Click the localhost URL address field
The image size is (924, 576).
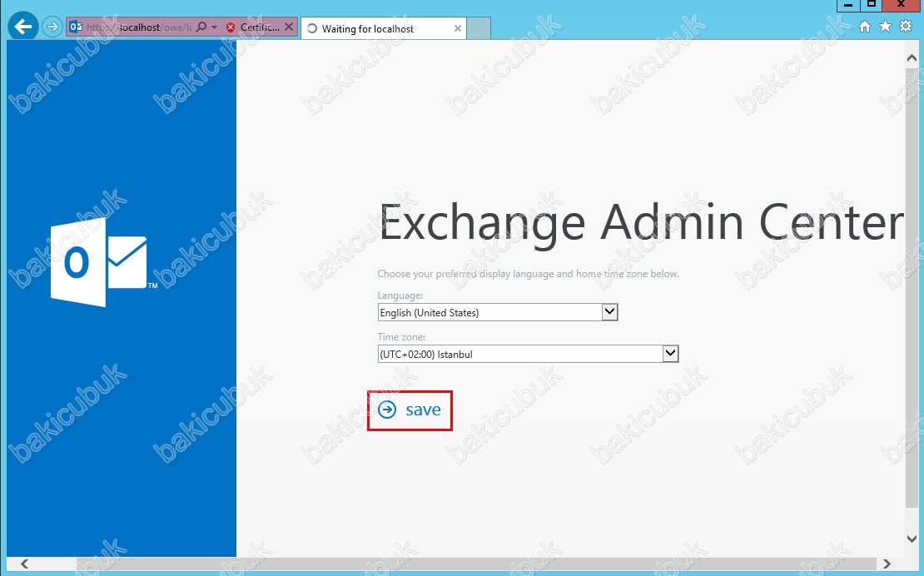coord(139,27)
